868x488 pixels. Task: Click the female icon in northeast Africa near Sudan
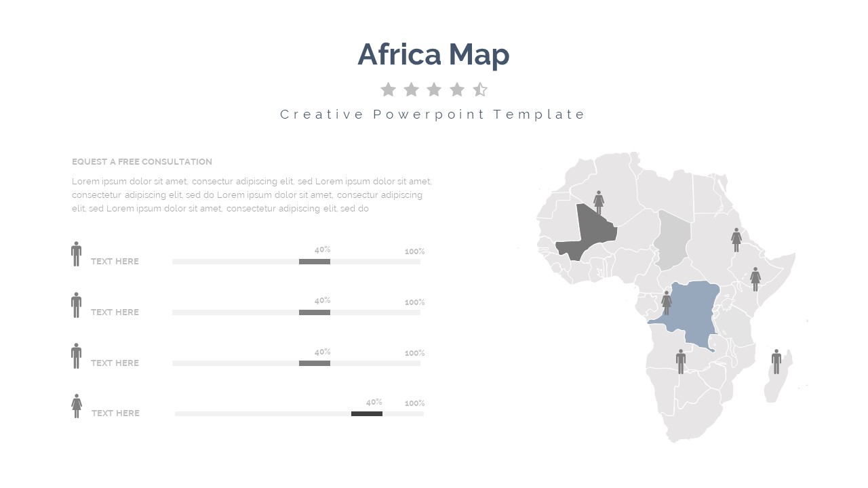click(736, 239)
